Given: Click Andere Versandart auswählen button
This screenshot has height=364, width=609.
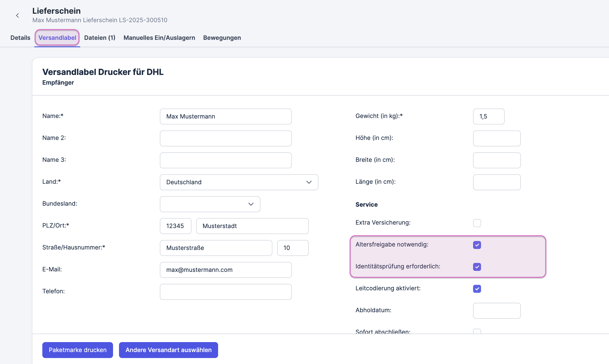Looking at the screenshot, I should click(x=168, y=350).
